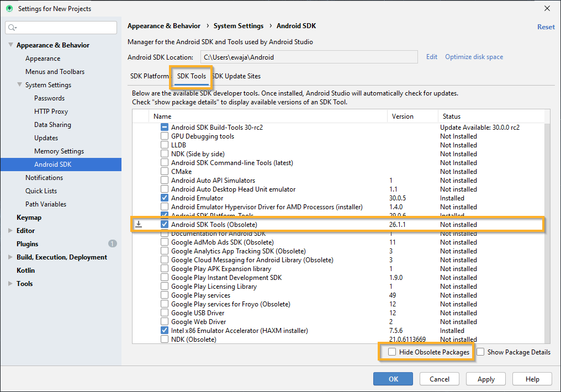Select HTTP Proxy in settings tree
Screen dimensions: 561x392
(51, 111)
